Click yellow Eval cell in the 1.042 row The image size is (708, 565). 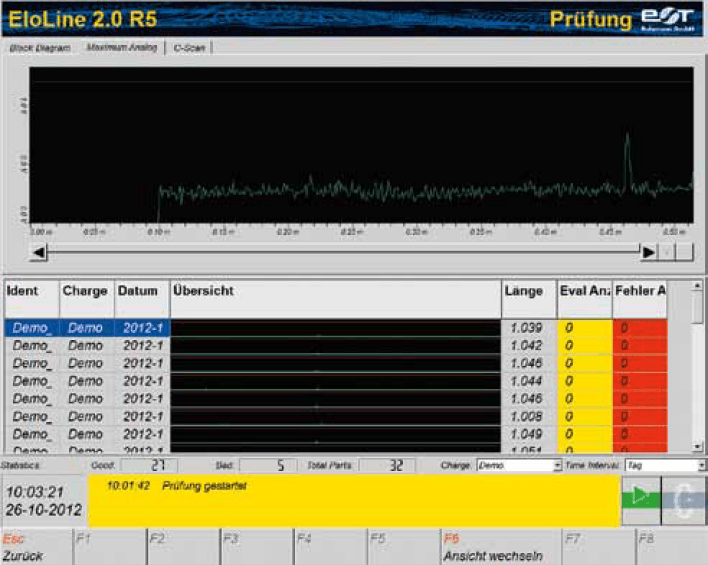tap(585, 346)
